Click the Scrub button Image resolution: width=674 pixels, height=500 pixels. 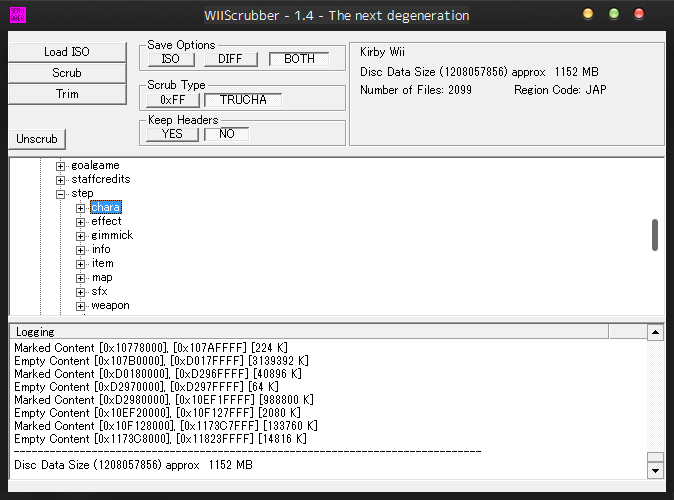click(67, 73)
